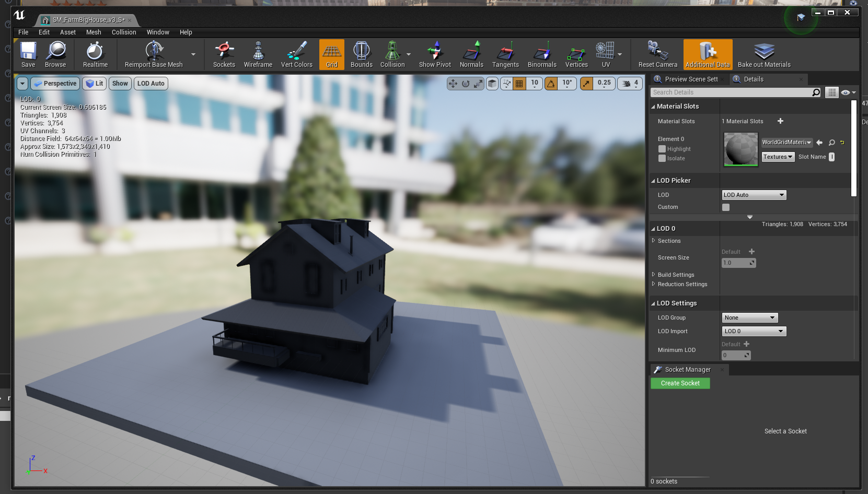Click the Screen Size 1.0 slider
868x494 pixels.
(x=738, y=263)
